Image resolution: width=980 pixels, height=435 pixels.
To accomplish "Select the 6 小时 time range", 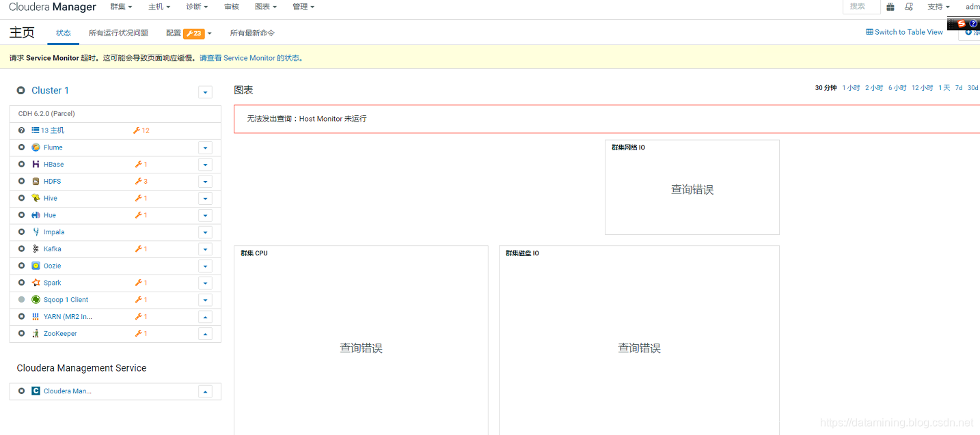I will coord(897,88).
